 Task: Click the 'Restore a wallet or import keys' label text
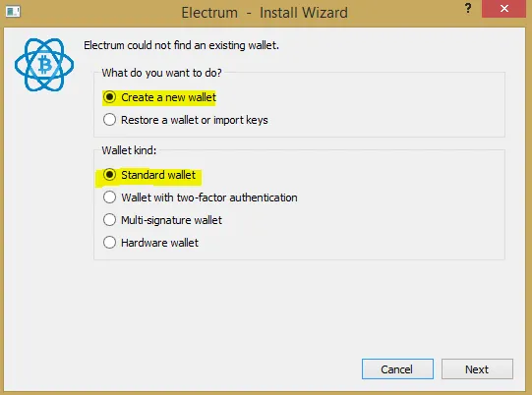coord(195,120)
